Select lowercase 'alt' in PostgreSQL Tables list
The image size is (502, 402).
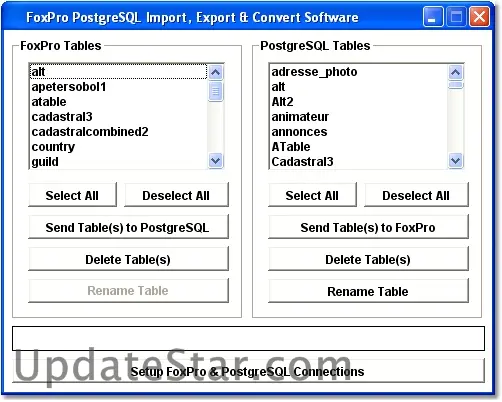pos(358,87)
